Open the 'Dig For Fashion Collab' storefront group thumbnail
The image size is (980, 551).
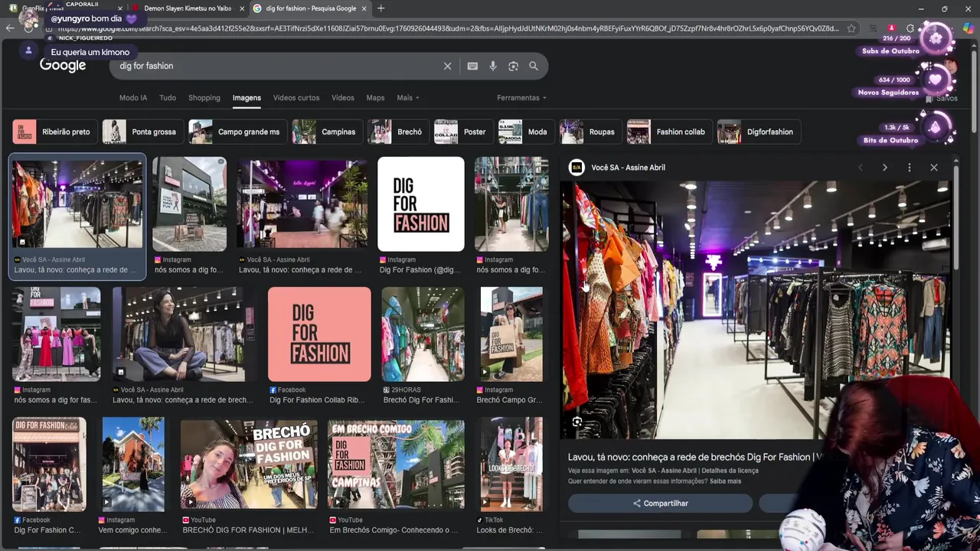[49, 465]
